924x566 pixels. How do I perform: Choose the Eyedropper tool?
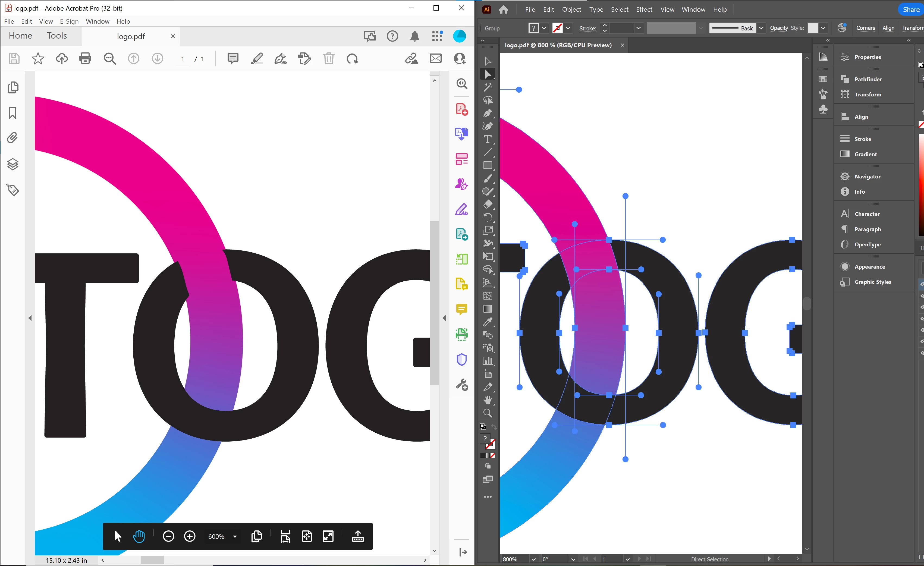pyautogui.click(x=488, y=322)
